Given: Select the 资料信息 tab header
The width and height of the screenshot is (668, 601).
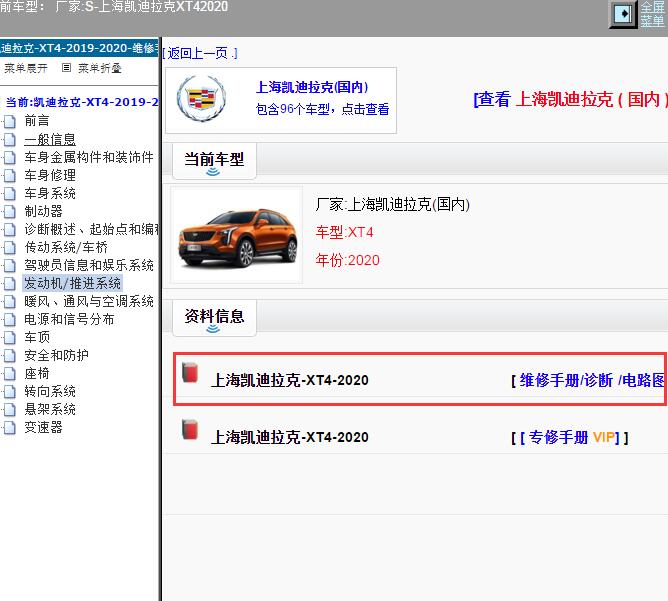Looking at the screenshot, I should pyautogui.click(x=214, y=318).
